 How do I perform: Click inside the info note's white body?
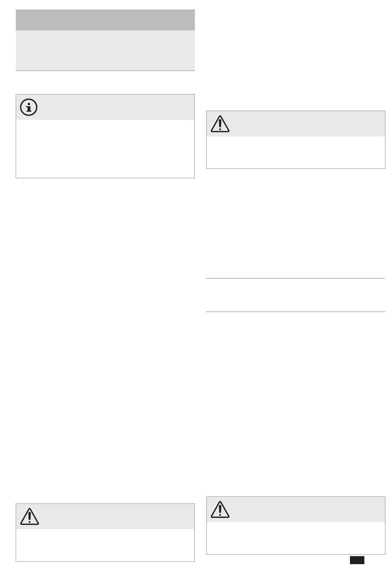105,149
